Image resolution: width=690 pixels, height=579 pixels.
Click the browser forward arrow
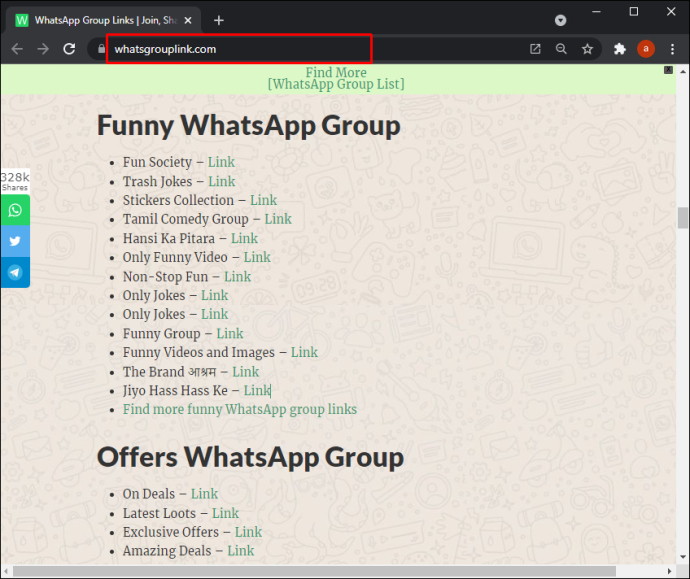point(43,49)
